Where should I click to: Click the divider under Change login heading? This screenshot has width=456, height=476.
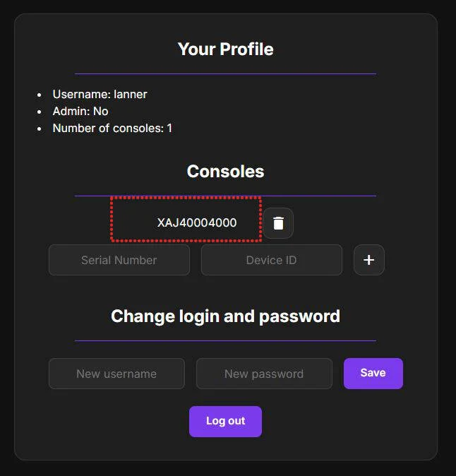[225, 340]
